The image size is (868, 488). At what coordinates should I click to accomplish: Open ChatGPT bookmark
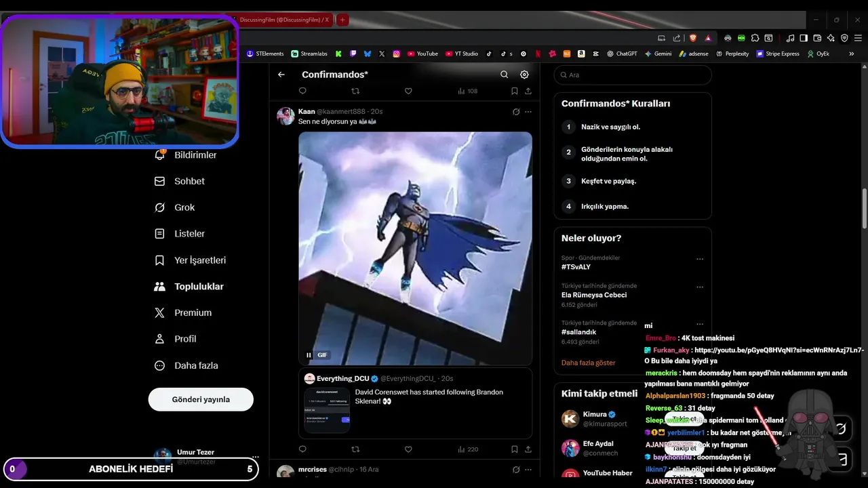pos(622,54)
